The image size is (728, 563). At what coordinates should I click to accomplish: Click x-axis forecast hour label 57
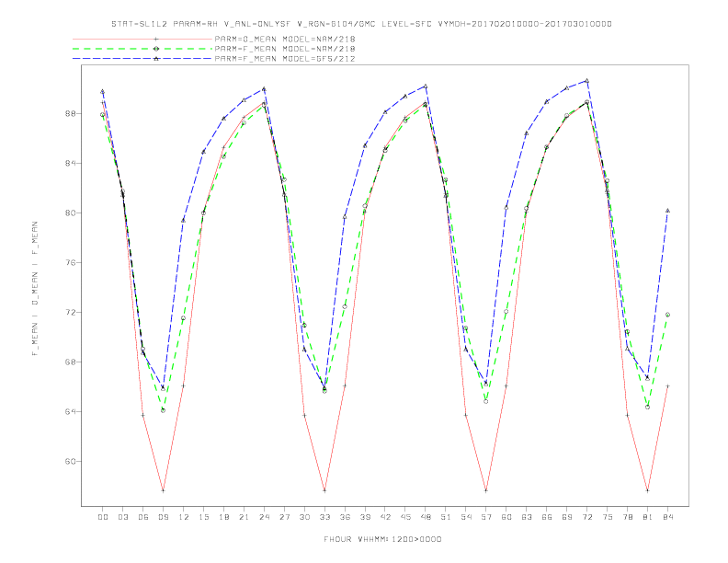coord(486,517)
